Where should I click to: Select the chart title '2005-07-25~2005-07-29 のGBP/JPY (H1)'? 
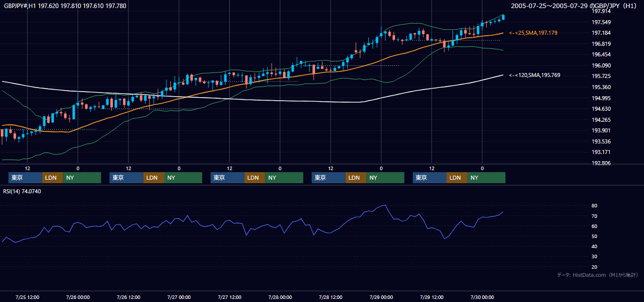tap(575, 6)
